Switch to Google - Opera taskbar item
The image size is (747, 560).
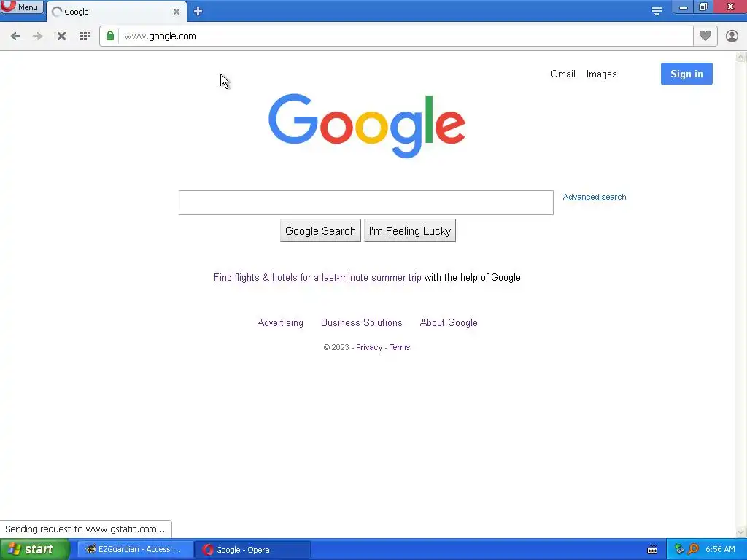[x=252, y=550]
